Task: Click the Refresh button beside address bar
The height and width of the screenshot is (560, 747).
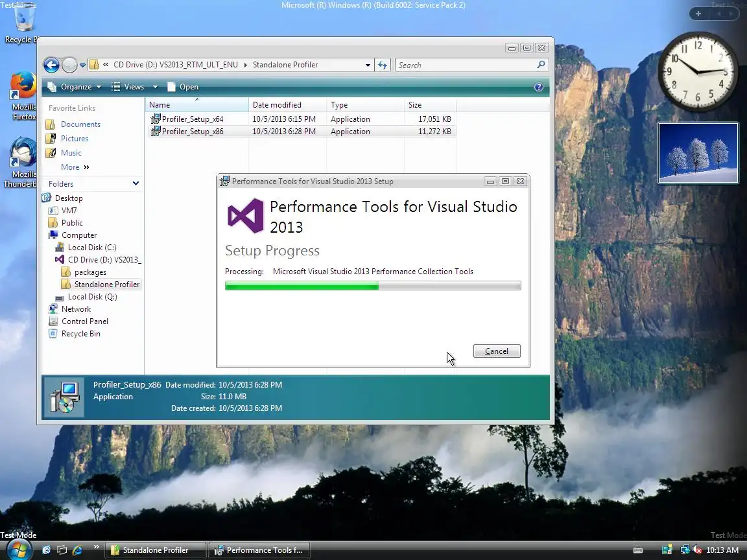Action: [383, 65]
